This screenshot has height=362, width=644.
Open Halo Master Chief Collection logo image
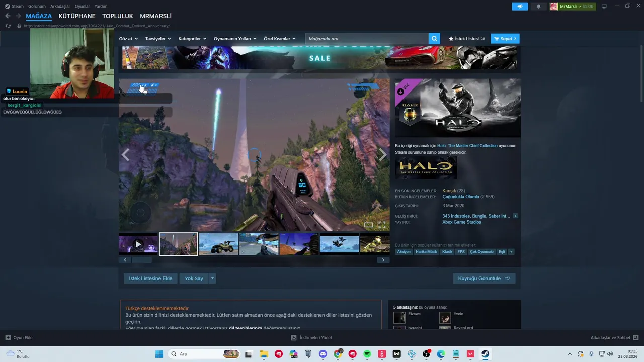pyautogui.click(x=426, y=168)
